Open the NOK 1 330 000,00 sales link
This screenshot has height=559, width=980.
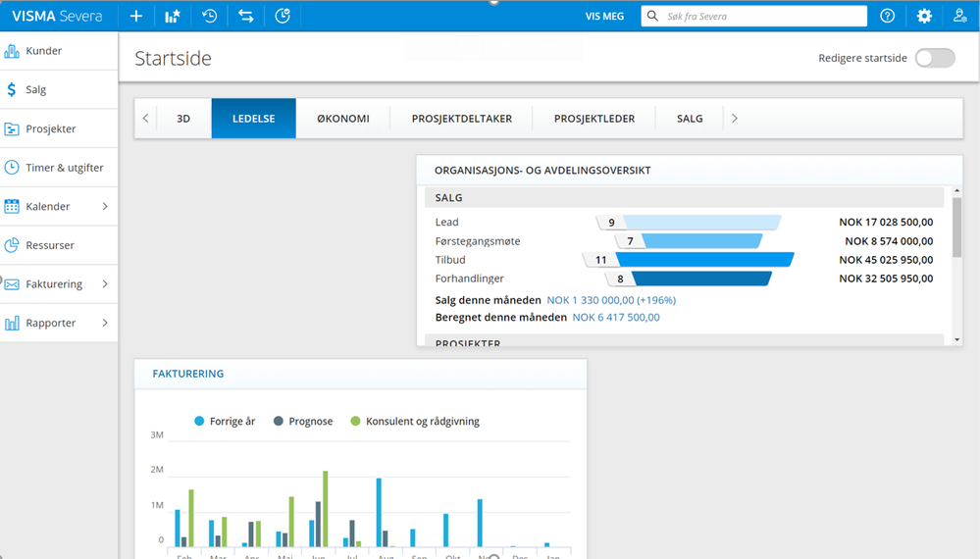point(610,300)
